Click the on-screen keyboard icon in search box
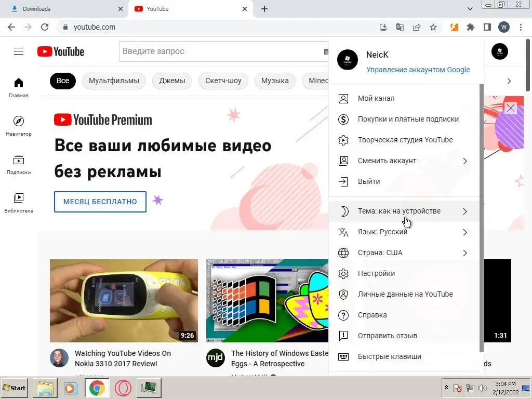This screenshot has height=399, width=532. pyautogui.click(x=326, y=51)
